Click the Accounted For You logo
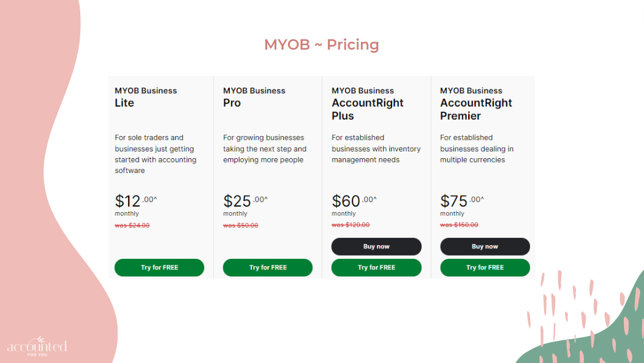The width and height of the screenshot is (644, 363). [x=37, y=346]
